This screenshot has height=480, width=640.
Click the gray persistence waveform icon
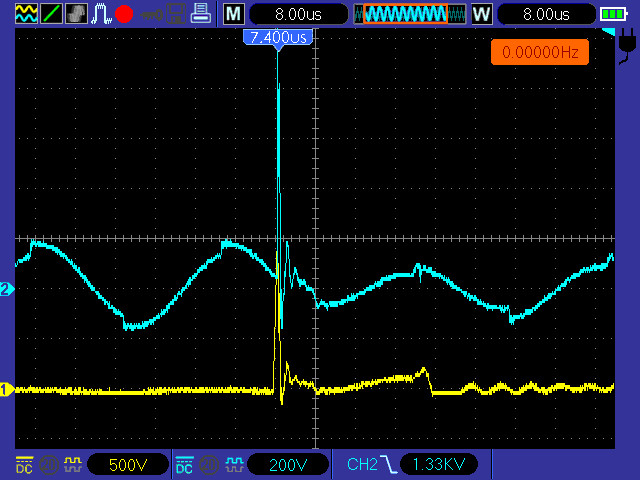coord(76,14)
